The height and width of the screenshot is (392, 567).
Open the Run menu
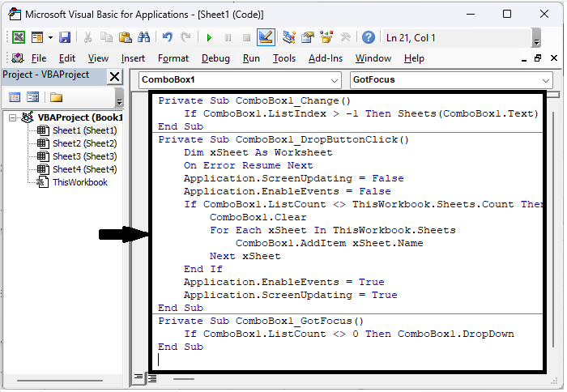coord(251,58)
